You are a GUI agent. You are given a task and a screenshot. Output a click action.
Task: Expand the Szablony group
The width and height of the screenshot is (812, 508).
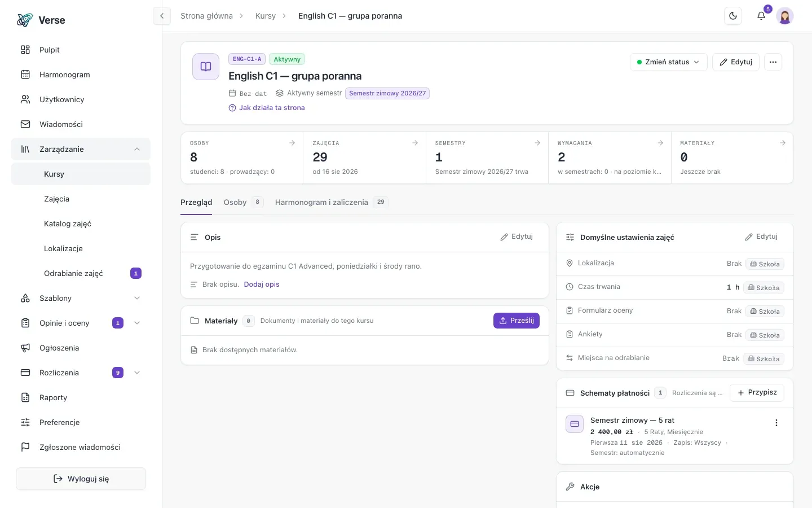point(81,298)
